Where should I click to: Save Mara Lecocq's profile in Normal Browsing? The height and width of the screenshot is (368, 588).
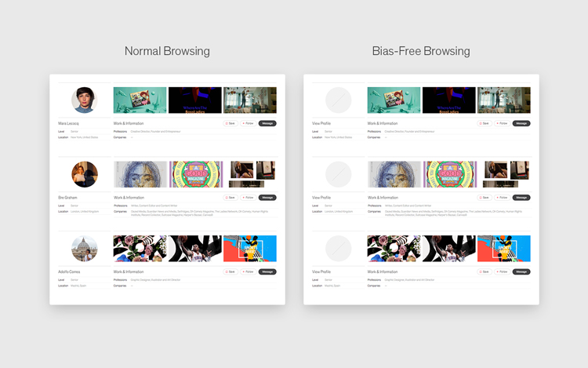[230, 123]
